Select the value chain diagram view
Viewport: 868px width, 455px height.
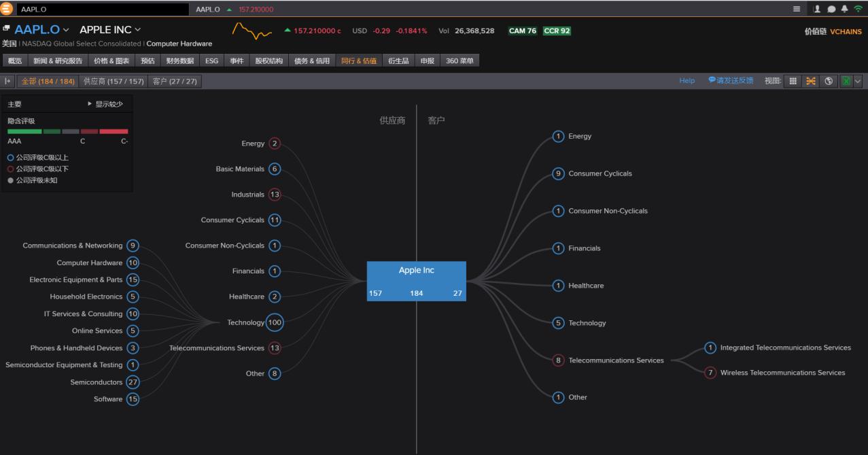[x=811, y=81]
